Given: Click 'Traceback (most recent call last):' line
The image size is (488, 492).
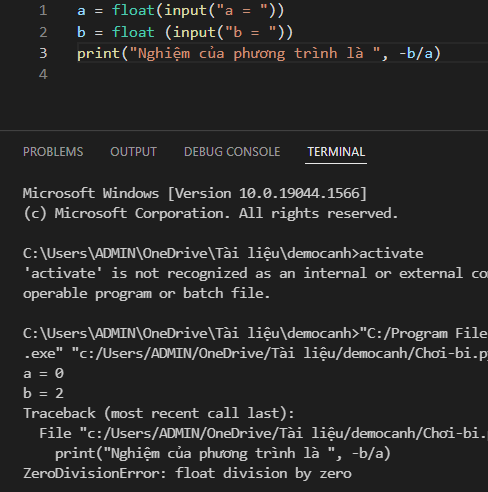Looking at the screenshot, I should coord(159,413).
